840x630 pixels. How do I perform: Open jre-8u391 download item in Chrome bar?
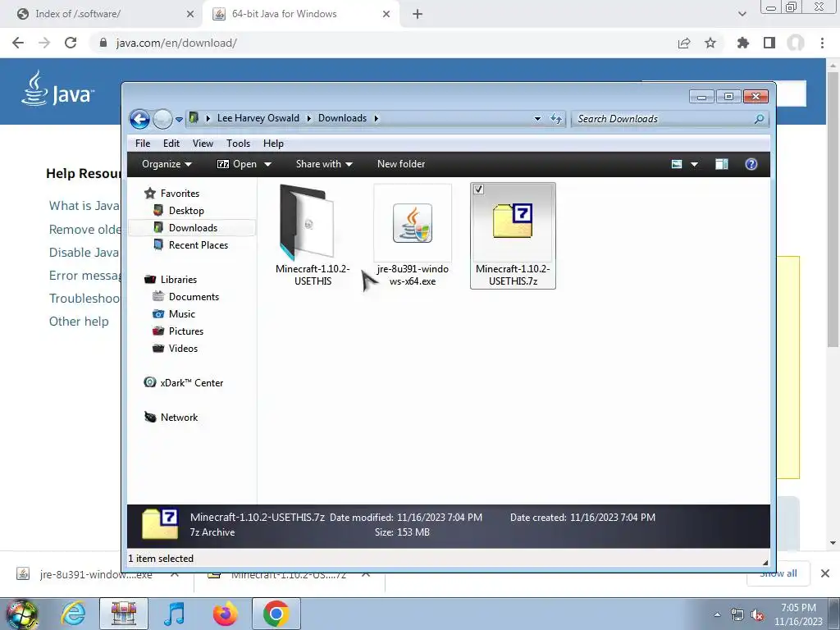(84, 575)
